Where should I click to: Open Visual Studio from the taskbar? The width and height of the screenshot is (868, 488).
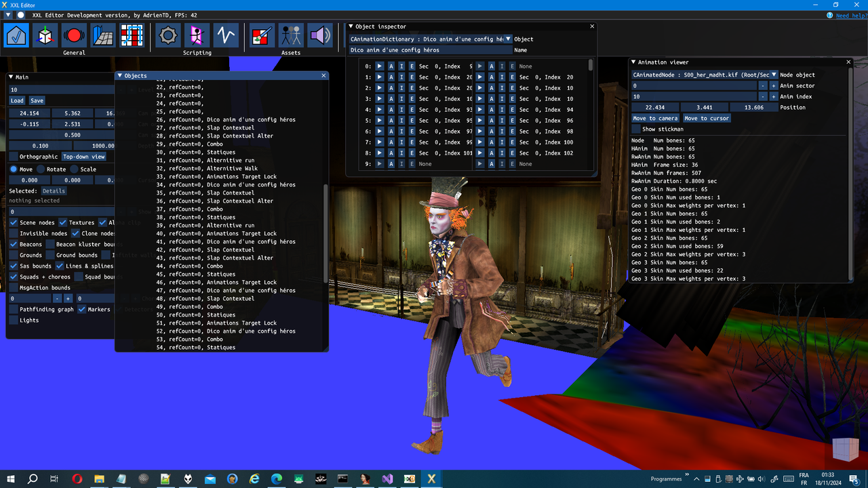tap(387, 479)
